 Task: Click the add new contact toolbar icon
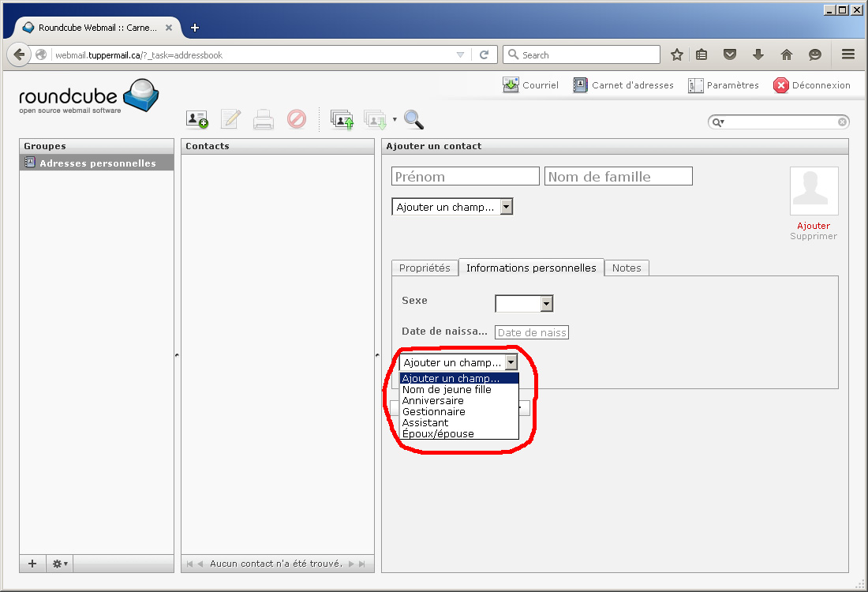pyautogui.click(x=196, y=119)
